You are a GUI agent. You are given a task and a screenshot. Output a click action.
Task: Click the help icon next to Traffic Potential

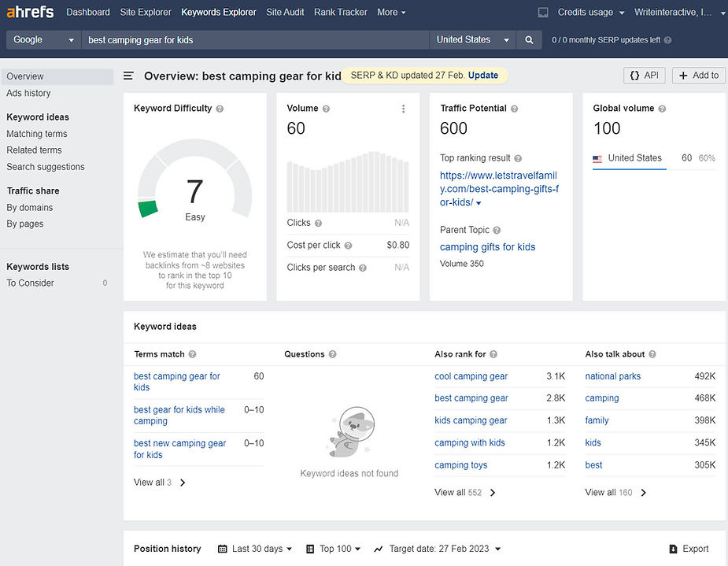[514, 109]
